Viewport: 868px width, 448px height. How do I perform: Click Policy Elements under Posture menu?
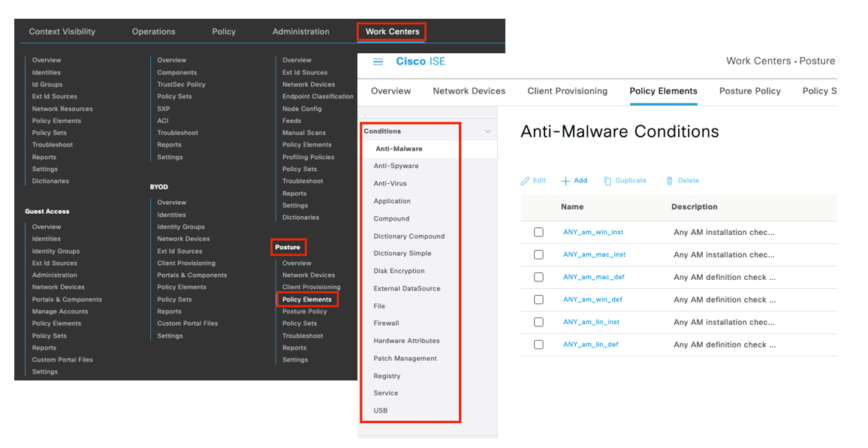click(306, 299)
